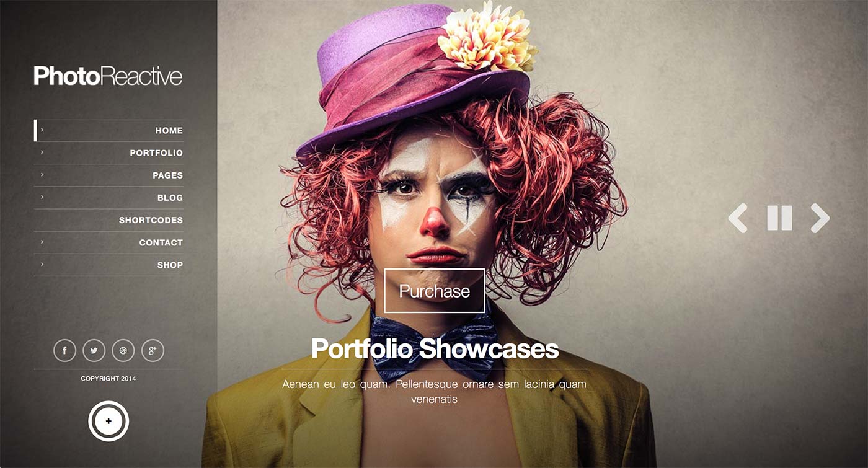The width and height of the screenshot is (868, 468).
Task: Open the Dribbble social icon
Action: click(123, 350)
